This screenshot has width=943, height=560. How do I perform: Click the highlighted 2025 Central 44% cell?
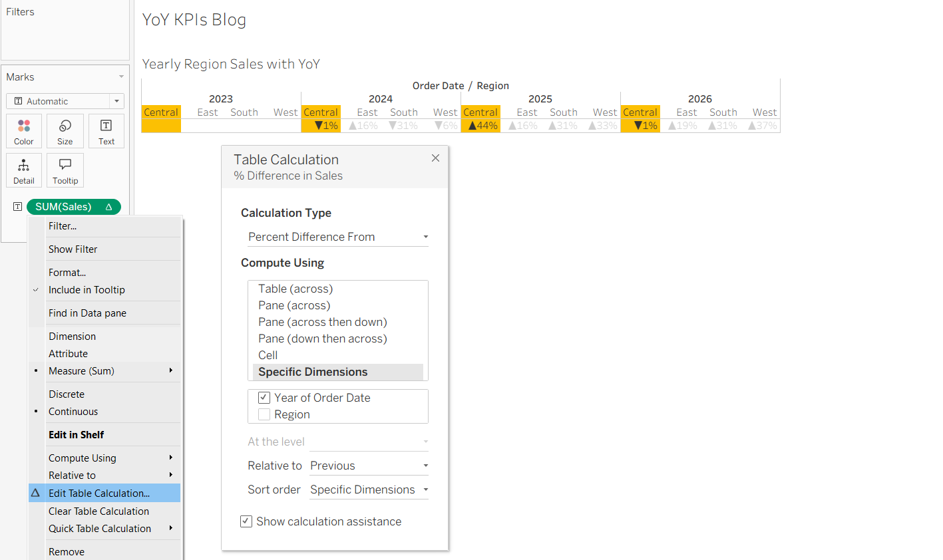(480, 126)
